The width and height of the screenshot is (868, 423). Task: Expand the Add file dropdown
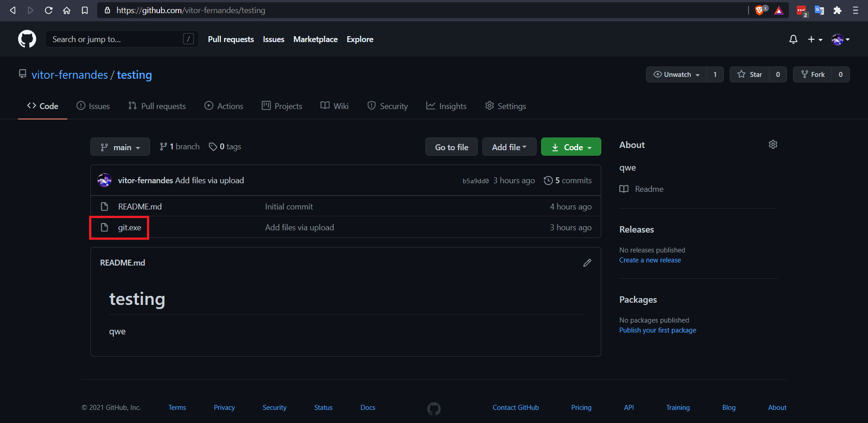point(509,147)
